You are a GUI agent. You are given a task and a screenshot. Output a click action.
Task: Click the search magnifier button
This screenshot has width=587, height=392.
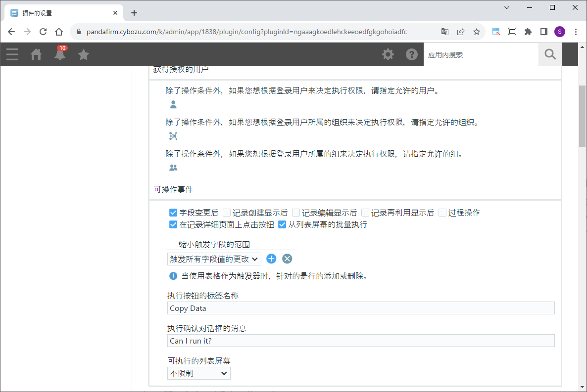coord(550,54)
